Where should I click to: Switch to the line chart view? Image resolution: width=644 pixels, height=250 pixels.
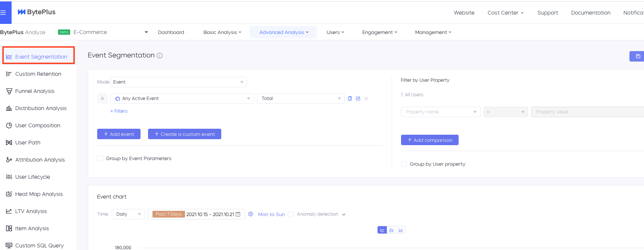pos(382,230)
